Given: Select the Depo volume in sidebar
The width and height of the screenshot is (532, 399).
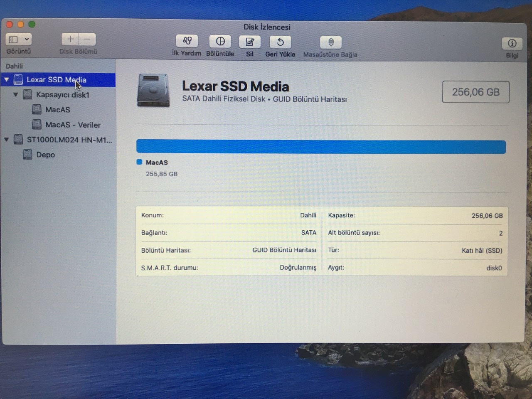Looking at the screenshot, I should pos(45,155).
